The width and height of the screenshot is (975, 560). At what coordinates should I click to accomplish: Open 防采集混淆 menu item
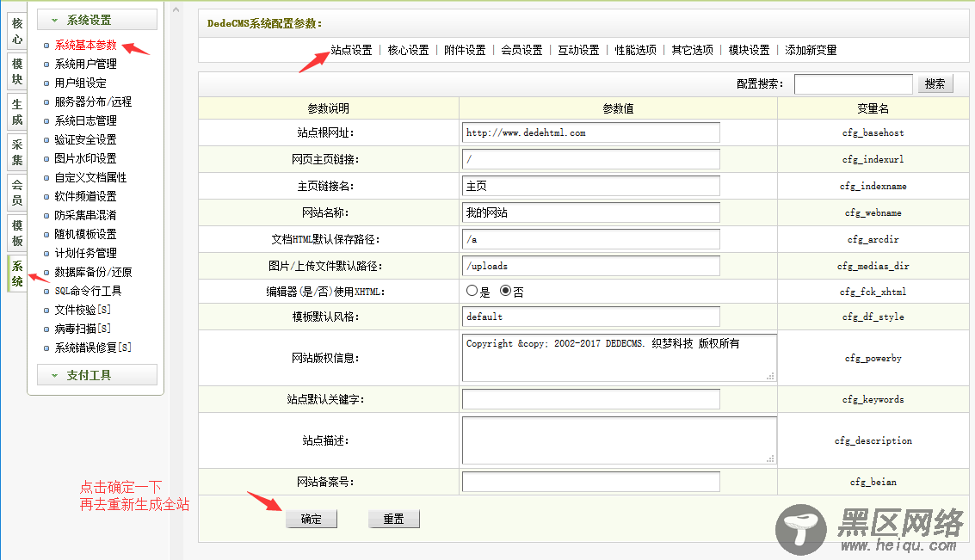coord(85,215)
